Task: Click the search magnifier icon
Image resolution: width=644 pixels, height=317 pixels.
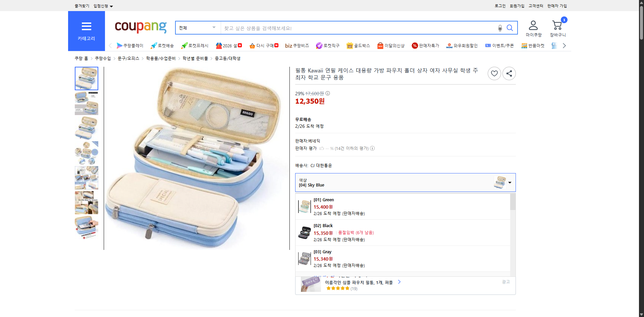Action: click(510, 28)
